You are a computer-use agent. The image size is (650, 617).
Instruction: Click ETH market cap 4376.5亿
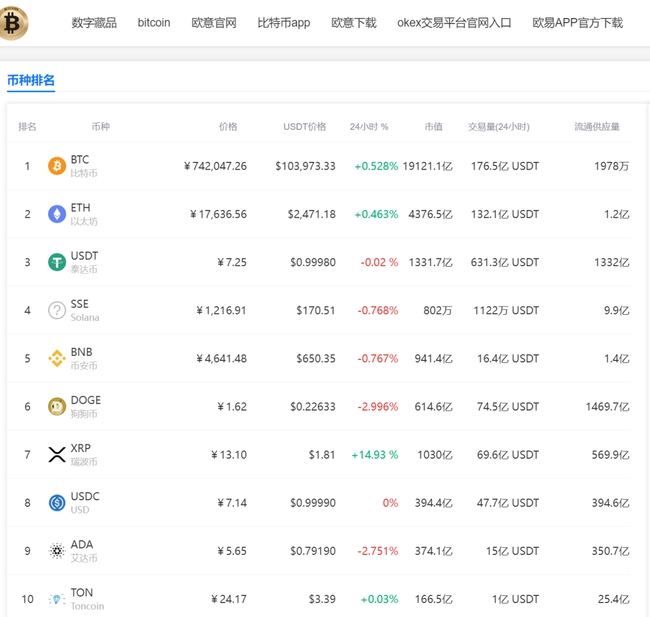(430, 214)
